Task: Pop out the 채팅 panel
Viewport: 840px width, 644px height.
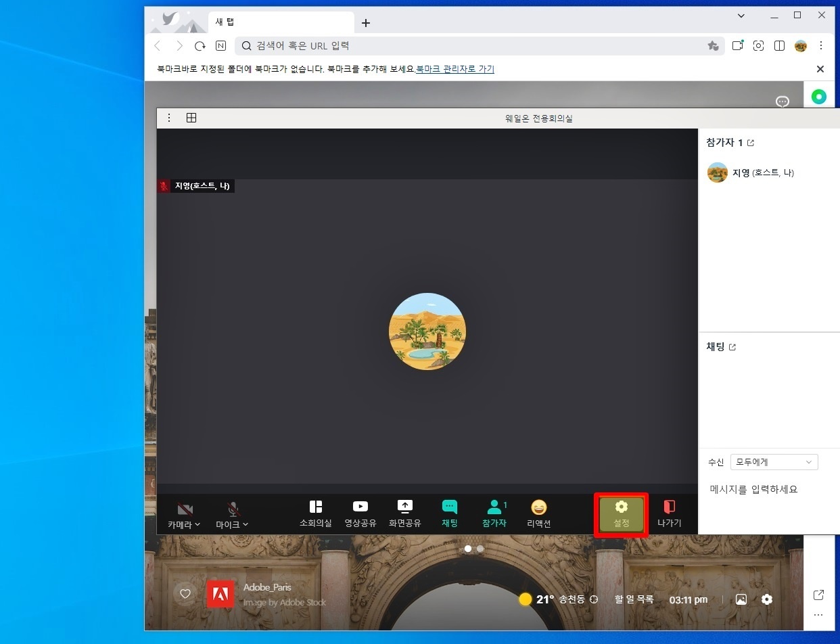Action: [732, 347]
